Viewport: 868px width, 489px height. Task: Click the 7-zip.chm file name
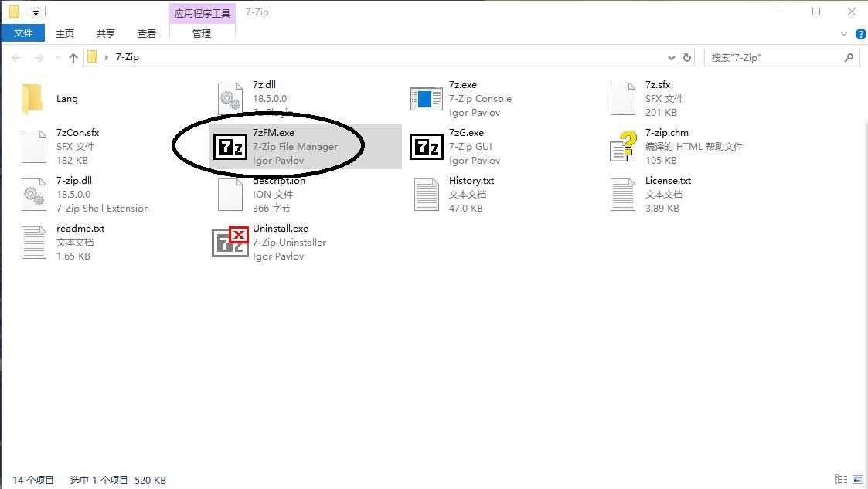[667, 133]
